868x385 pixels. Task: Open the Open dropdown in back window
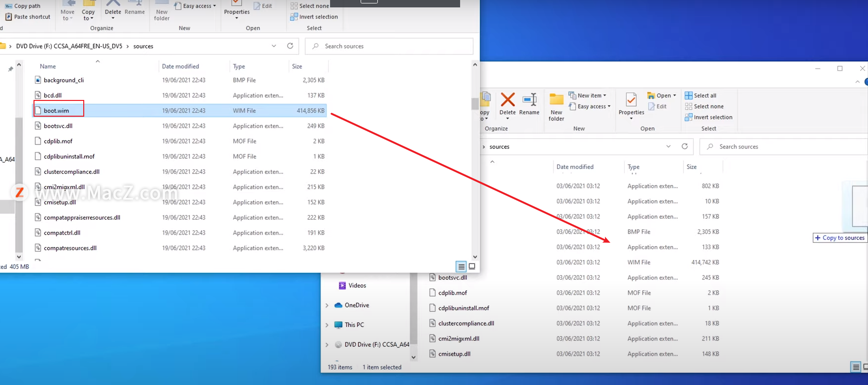(662, 96)
